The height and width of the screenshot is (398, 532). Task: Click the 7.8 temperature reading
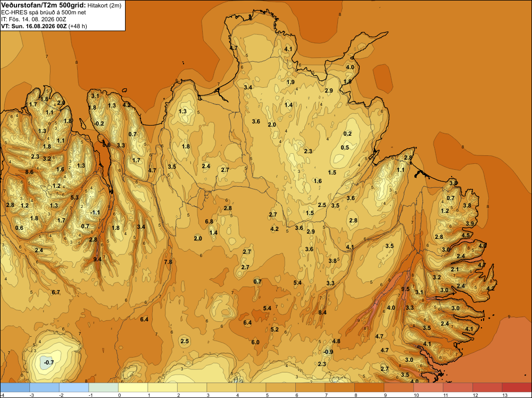coord(168,262)
